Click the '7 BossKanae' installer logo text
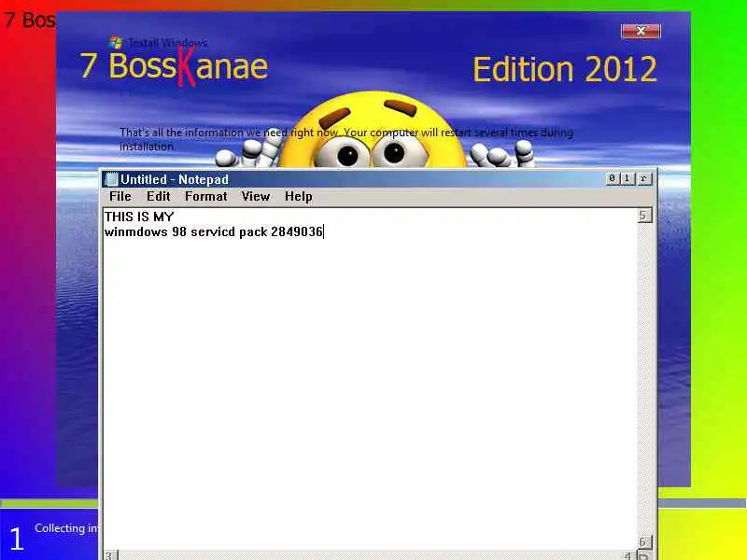Image resolution: width=747 pixels, height=560 pixels. coord(175,66)
